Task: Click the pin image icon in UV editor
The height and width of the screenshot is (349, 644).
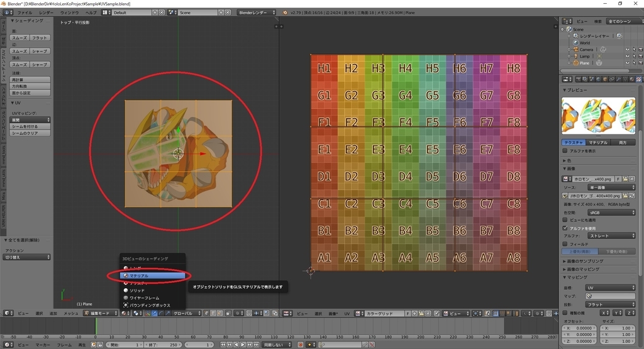Action: pos(437,313)
